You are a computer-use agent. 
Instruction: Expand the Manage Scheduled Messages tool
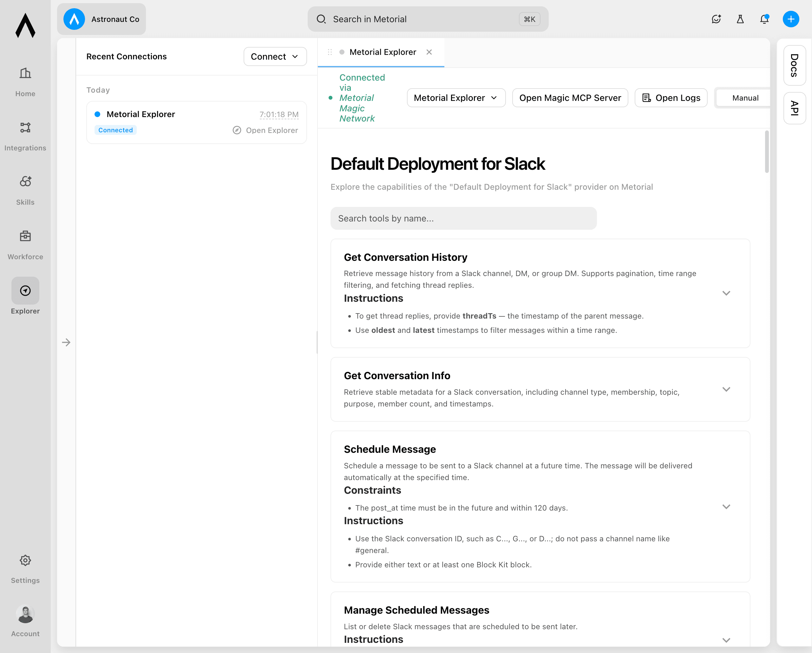(x=726, y=640)
